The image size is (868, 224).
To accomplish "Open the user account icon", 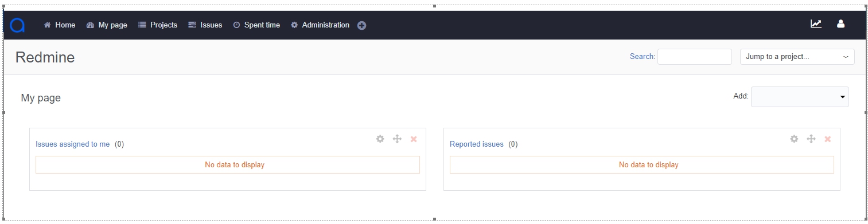I will pyautogui.click(x=840, y=24).
